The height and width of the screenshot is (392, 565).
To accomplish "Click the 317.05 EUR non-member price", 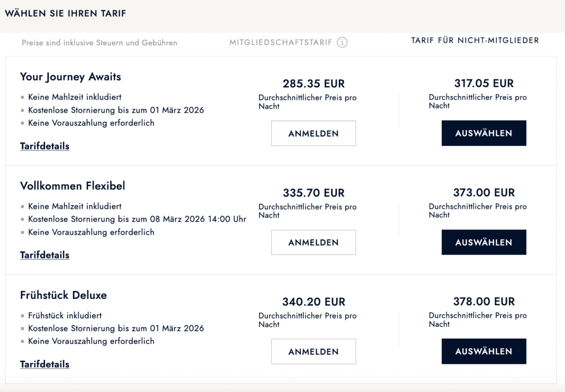I will (484, 83).
